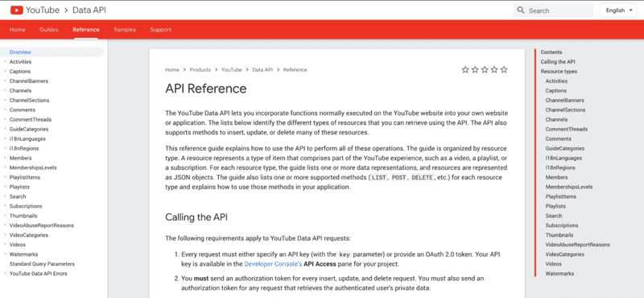Screen dimensions: 644x298
Task: Rate the page with the third star
Action: (x=485, y=70)
